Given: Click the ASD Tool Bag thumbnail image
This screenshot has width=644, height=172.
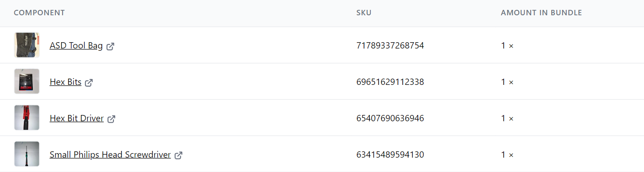Looking at the screenshot, I should tap(27, 45).
